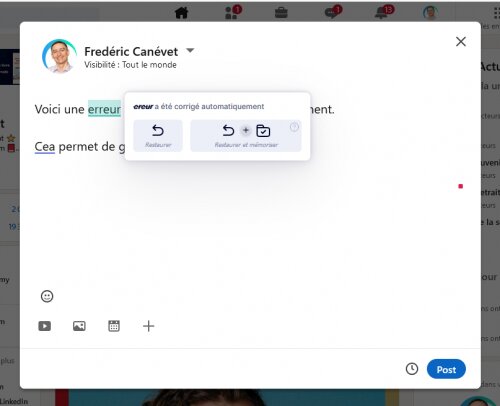Screen dimensions: 500x406
Task: Click the corrected word erreur
Action: (104, 109)
